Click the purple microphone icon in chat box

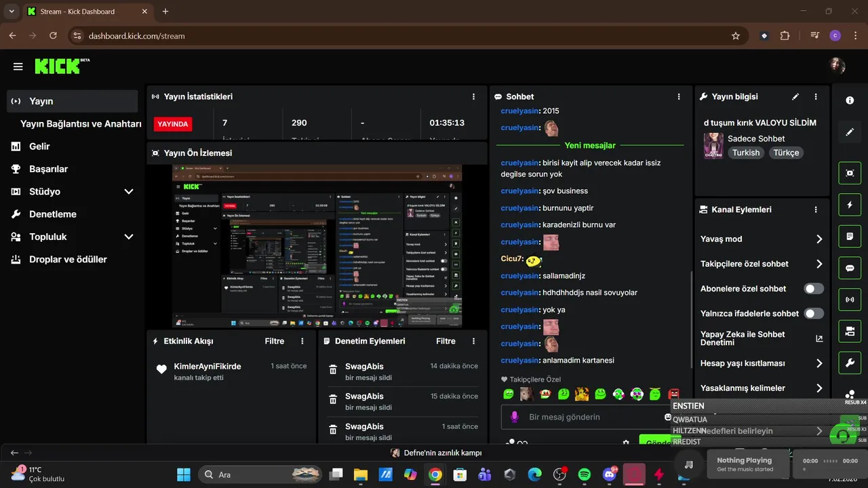pos(515,417)
